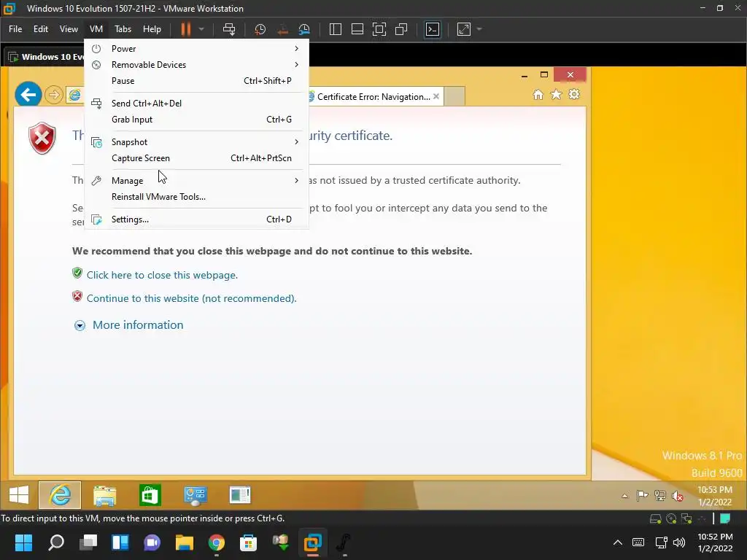Open Internet Explorer favorites star icon

coord(556,95)
